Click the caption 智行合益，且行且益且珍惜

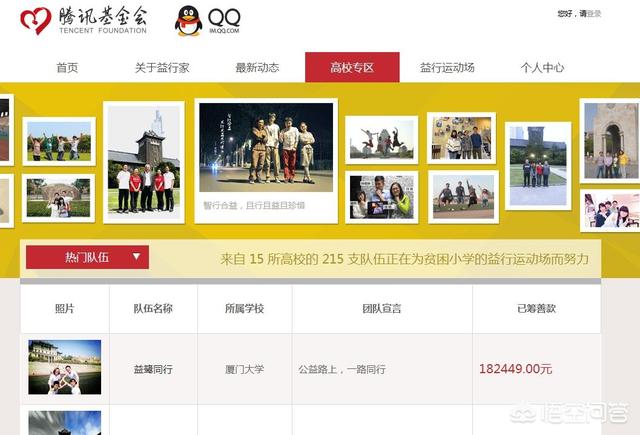(254, 205)
